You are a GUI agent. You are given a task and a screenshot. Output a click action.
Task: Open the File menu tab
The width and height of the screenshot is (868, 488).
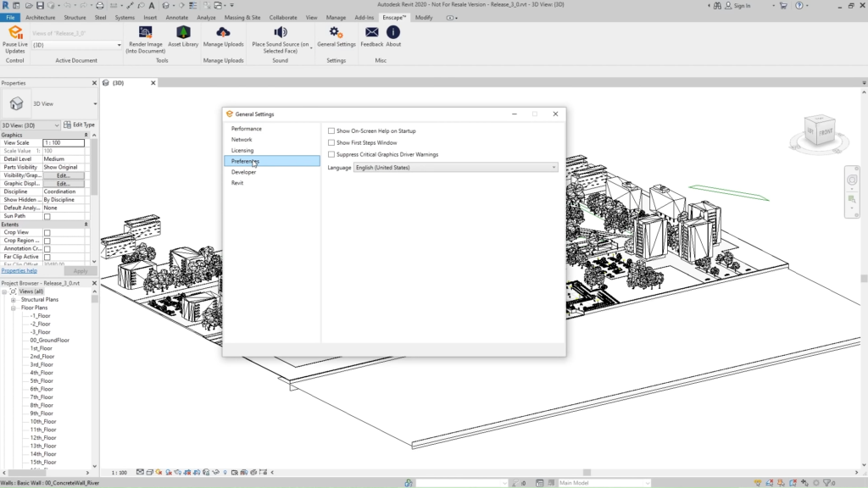click(10, 18)
